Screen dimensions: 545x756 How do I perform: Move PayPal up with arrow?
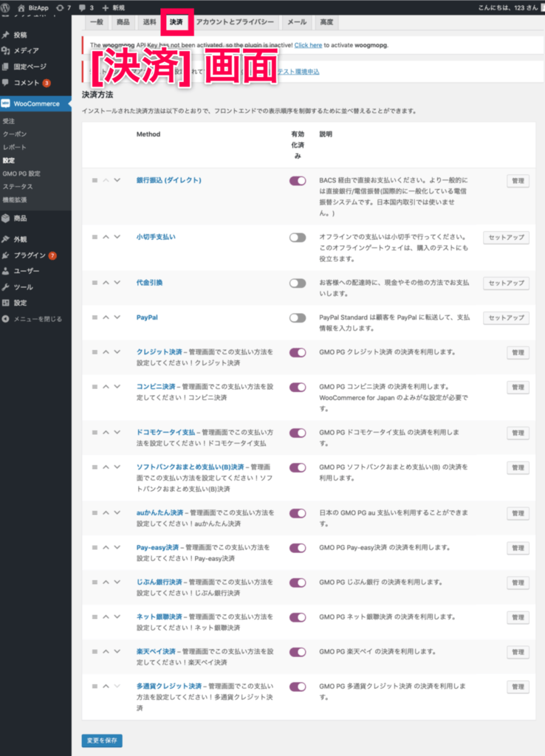pos(106,317)
